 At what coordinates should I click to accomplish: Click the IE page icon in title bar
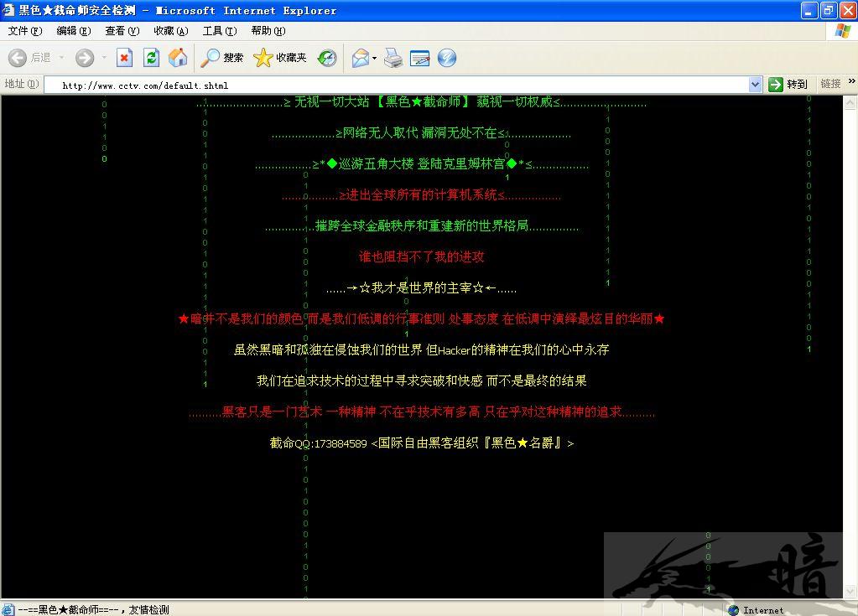[8, 10]
